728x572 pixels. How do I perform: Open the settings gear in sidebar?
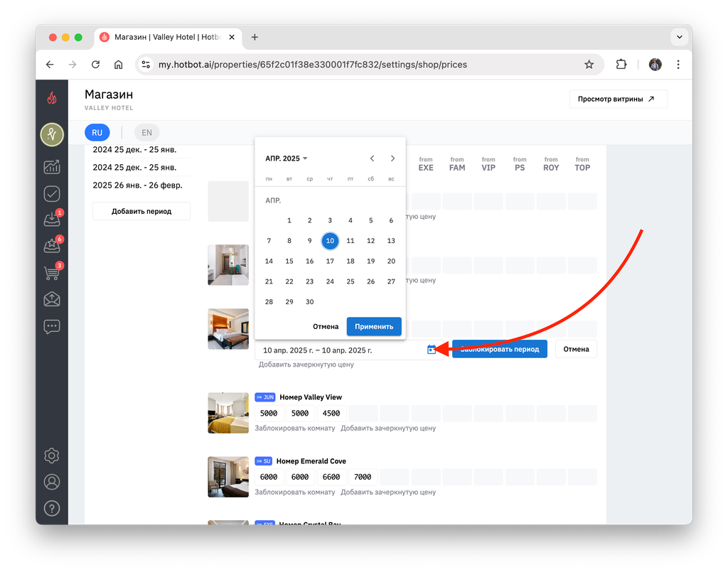coord(51,455)
